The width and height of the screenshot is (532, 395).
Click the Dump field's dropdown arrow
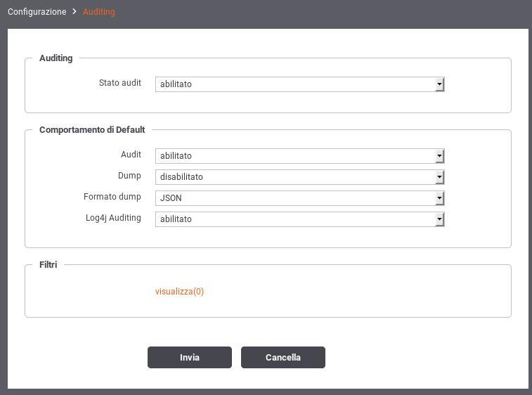coord(439,177)
